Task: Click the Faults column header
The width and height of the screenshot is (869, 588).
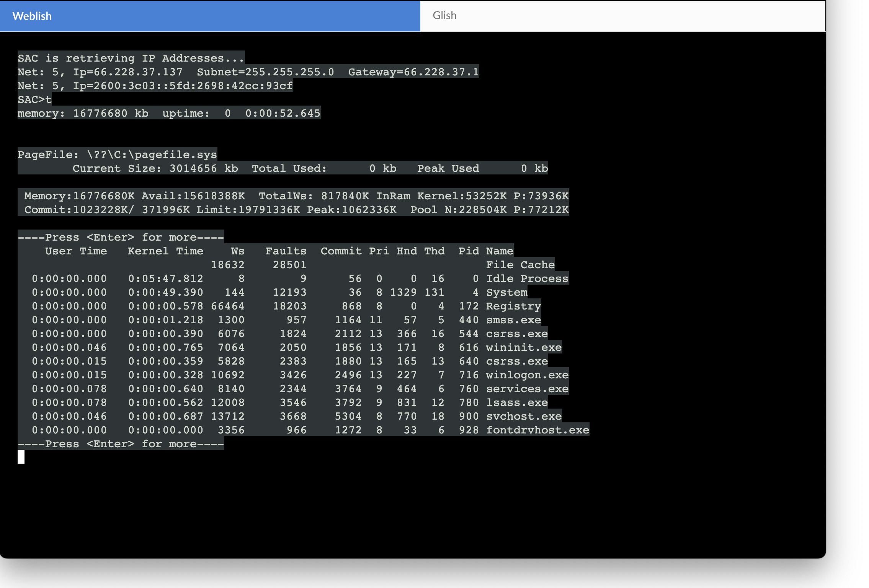Action: [x=286, y=251]
